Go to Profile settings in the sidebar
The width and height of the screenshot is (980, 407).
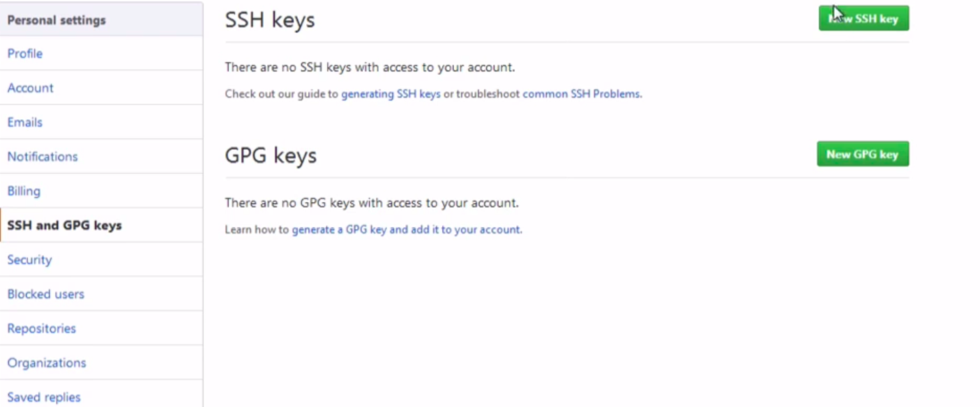25,54
